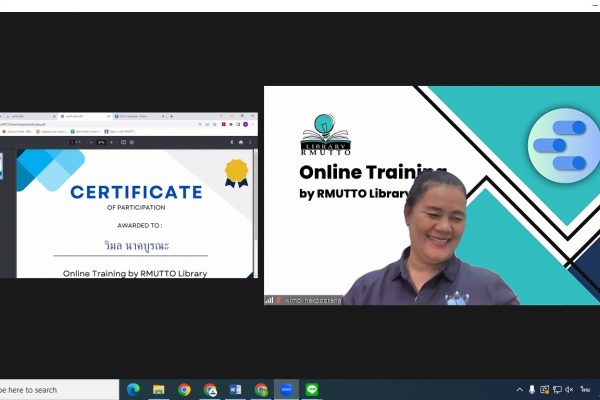
Task: Click the browser address bar
Action: coord(98,124)
